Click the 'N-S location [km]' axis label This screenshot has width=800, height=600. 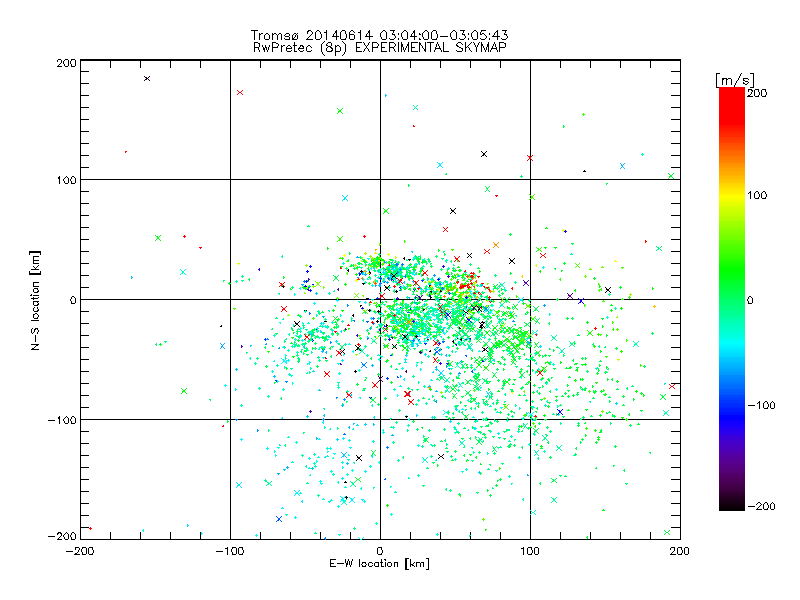(x=35, y=300)
